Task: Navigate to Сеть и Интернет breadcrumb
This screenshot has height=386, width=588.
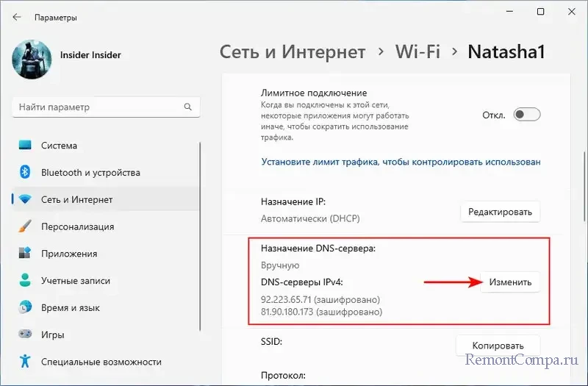Action: (293, 52)
